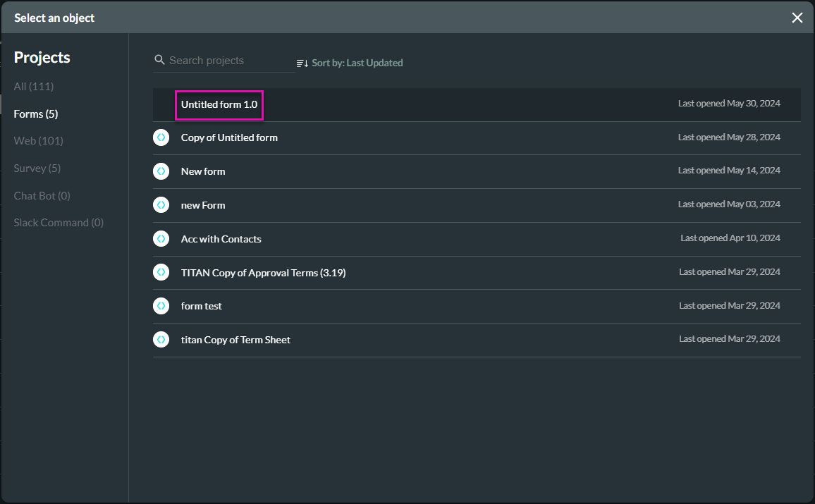Click the form test project icon
The width and height of the screenshot is (815, 504).
point(161,306)
